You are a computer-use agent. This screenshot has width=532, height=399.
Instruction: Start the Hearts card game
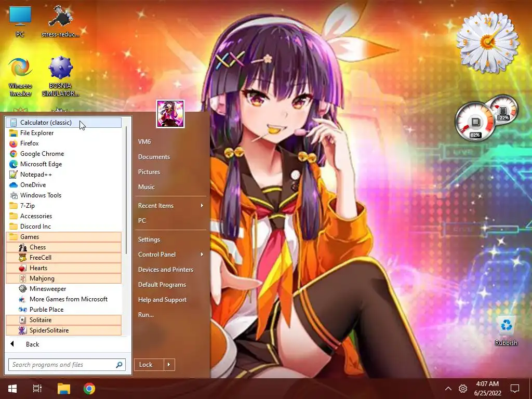(x=63, y=268)
